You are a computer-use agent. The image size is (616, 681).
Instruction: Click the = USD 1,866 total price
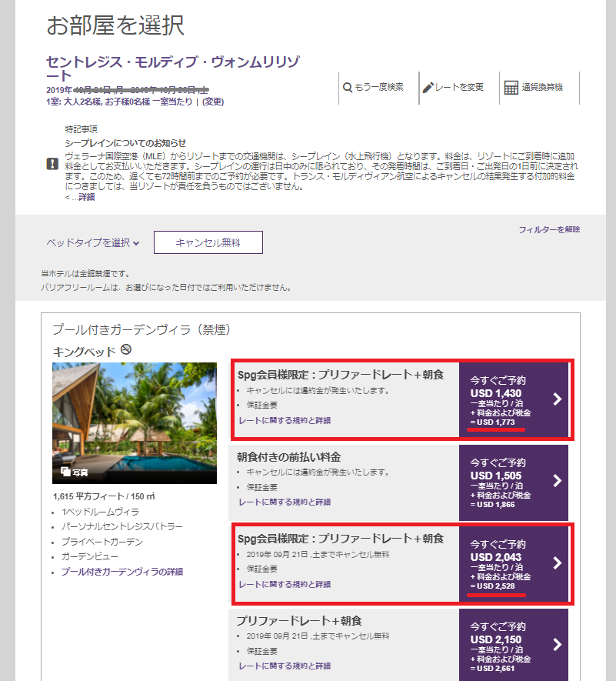pyautogui.click(x=493, y=505)
